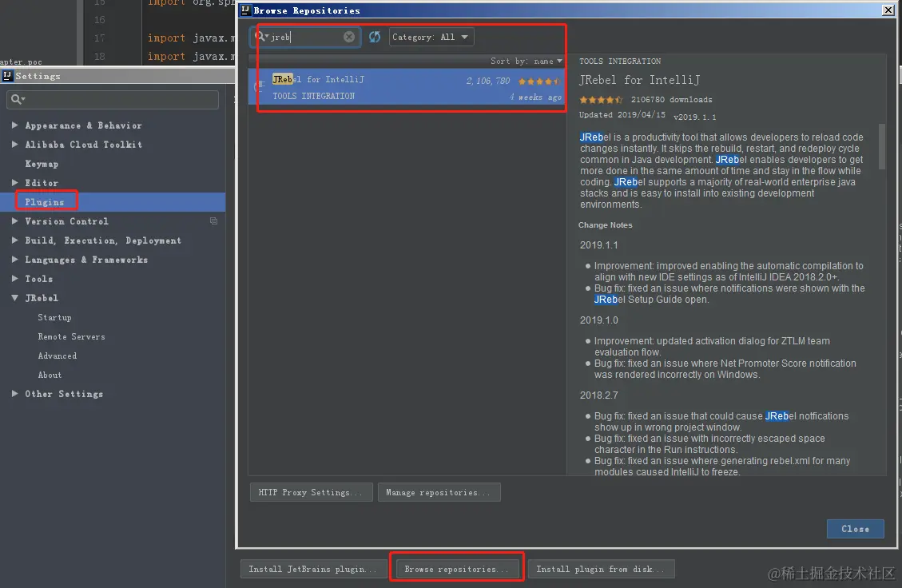
Task: Expand Languages & Frameworks node
Action: [15, 260]
